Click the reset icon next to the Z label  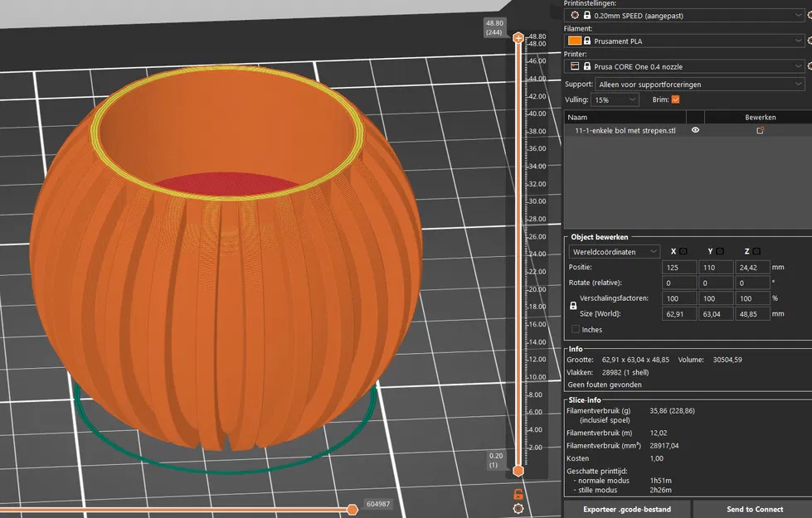pyautogui.click(x=756, y=251)
